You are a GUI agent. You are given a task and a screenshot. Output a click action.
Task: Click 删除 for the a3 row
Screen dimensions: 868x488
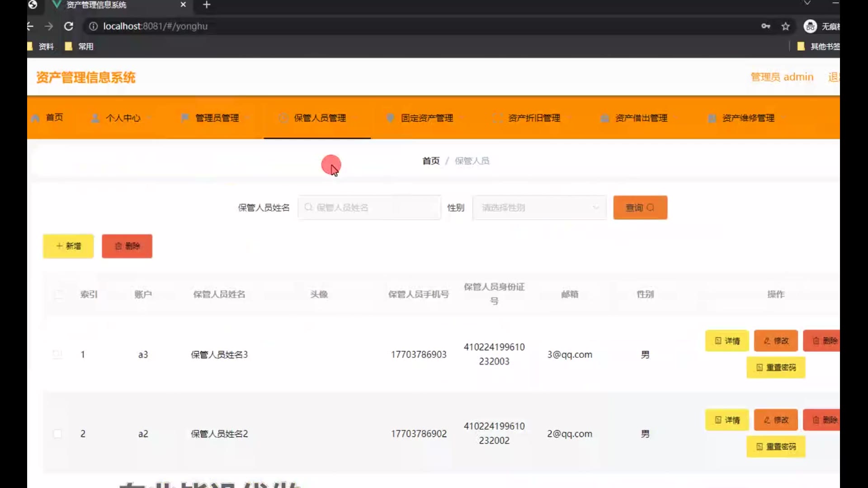[821, 341]
